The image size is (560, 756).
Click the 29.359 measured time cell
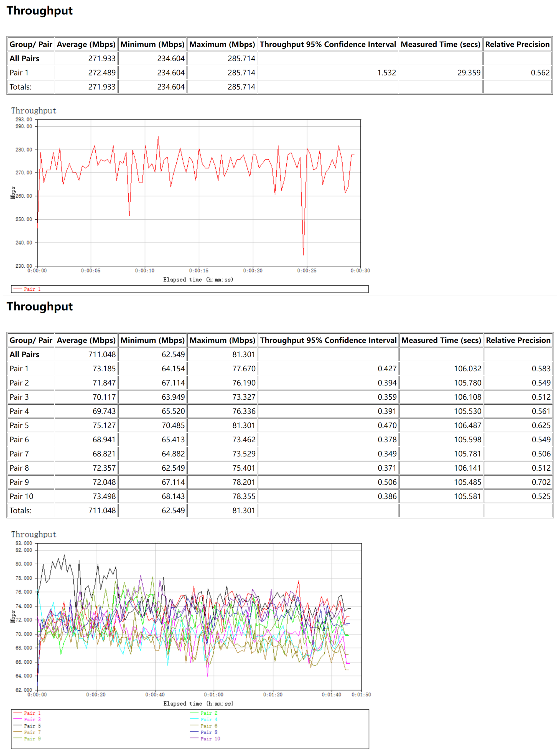tap(469, 73)
